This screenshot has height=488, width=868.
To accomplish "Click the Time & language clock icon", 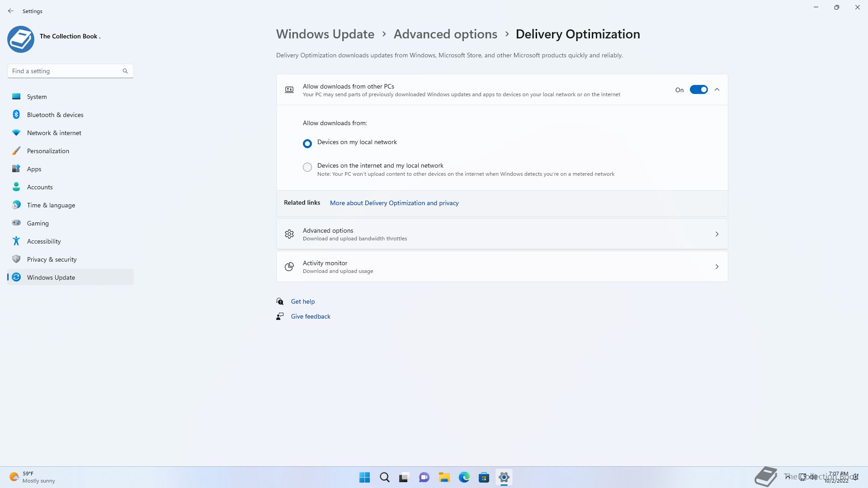I will coord(16,205).
